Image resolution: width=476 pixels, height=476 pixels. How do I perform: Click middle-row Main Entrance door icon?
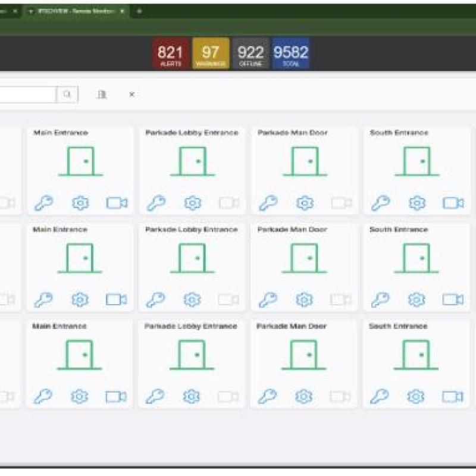[80, 258]
